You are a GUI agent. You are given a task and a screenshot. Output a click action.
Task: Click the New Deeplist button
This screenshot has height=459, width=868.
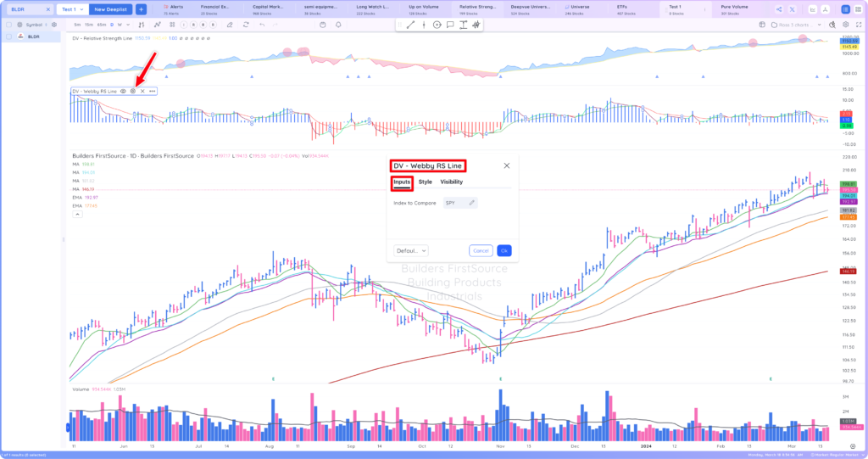[x=111, y=9]
